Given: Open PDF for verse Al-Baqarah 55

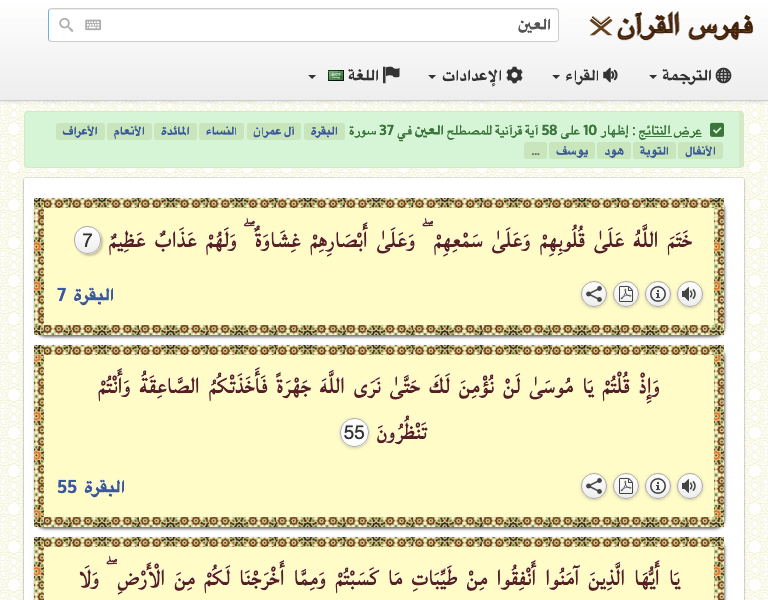Looking at the screenshot, I should pos(626,486).
